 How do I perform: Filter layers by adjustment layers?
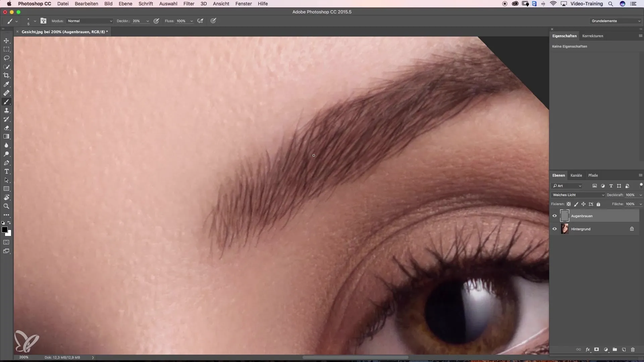pos(603,186)
